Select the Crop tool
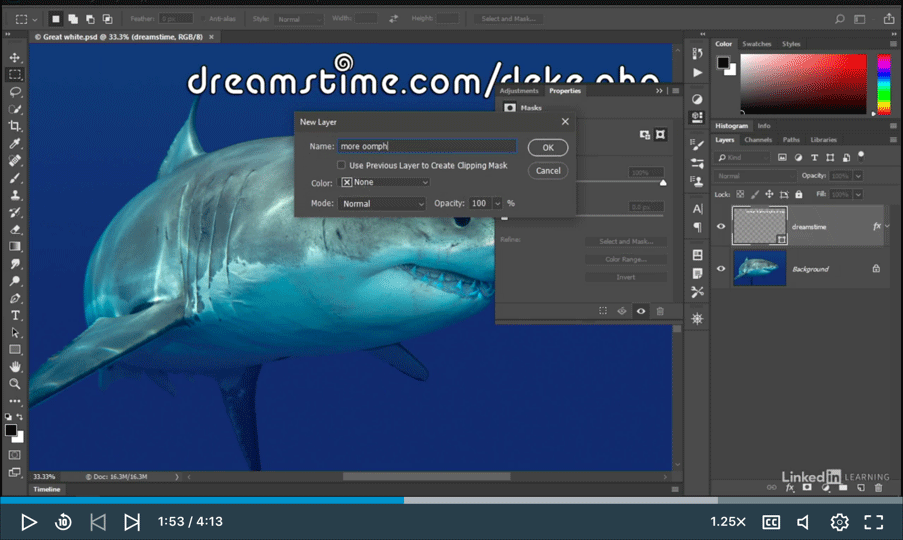903x540 pixels. tap(15, 126)
